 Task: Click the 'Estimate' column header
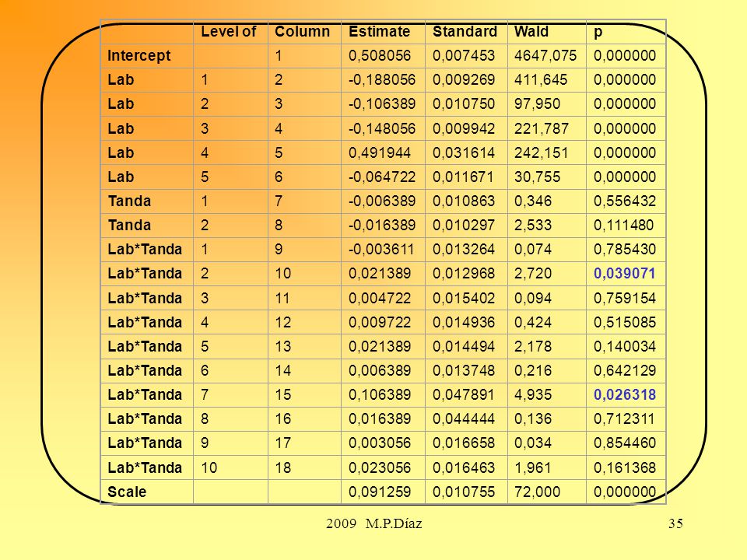[x=379, y=31]
